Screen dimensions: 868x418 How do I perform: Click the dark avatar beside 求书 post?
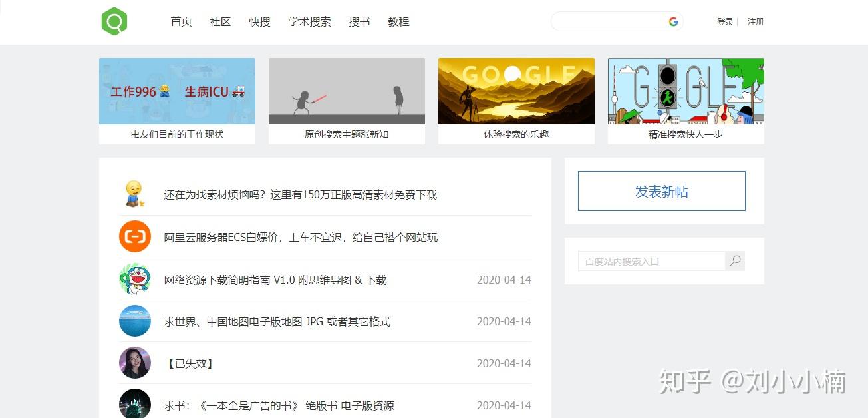(x=135, y=403)
